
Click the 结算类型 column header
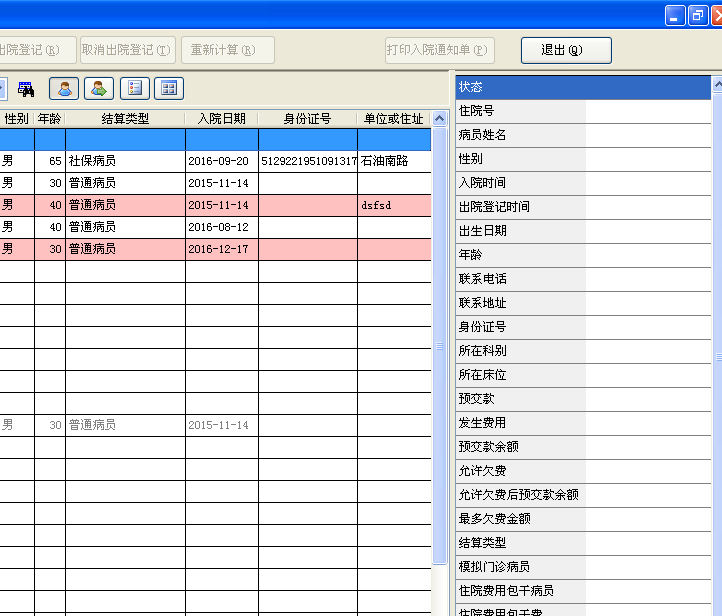click(x=125, y=119)
